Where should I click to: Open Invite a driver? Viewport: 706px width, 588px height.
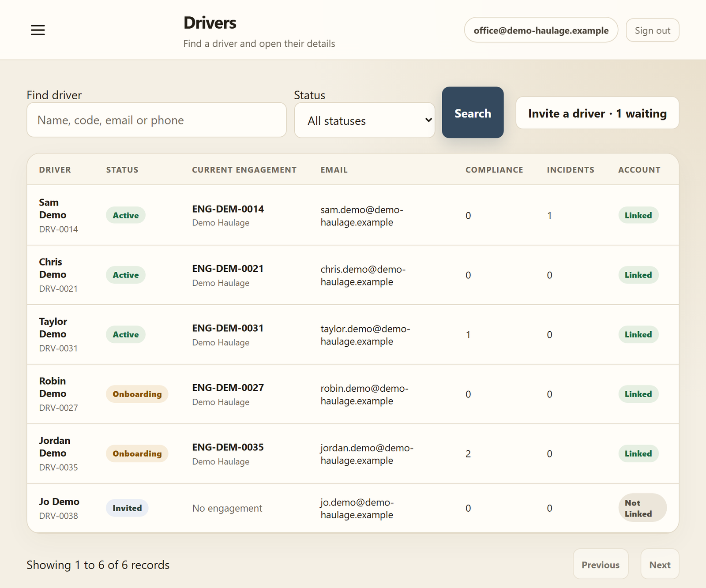coord(597,113)
